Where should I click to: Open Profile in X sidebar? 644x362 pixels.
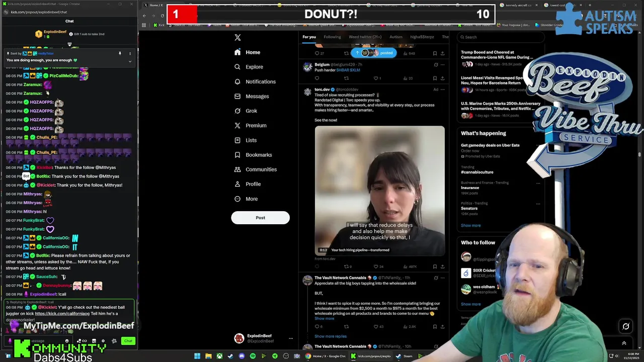[x=247, y=184]
